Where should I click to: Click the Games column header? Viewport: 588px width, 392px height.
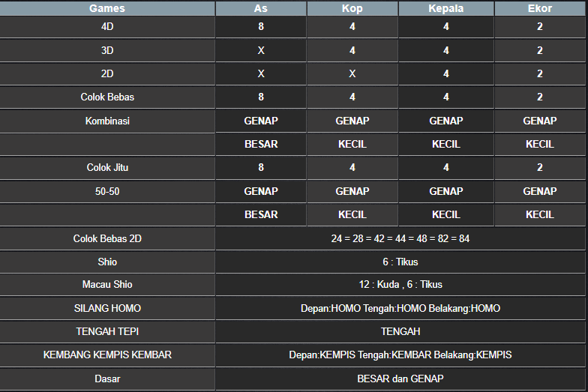click(x=107, y=8)
